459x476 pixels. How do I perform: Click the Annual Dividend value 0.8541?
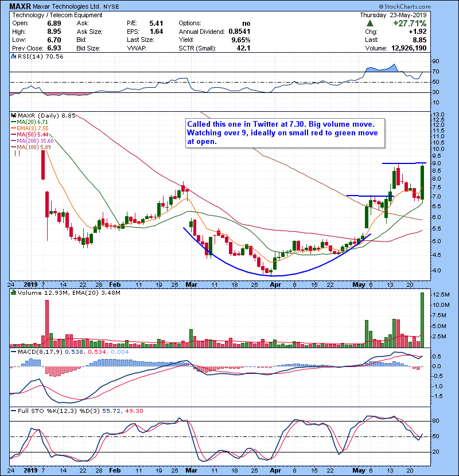pos(239,32)
